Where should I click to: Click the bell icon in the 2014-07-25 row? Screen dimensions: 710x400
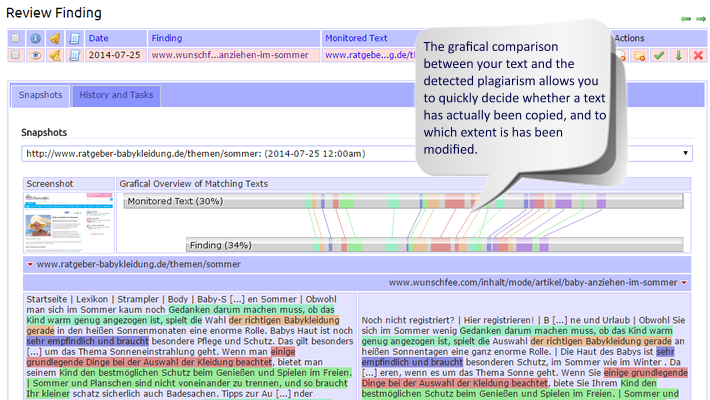55,55
